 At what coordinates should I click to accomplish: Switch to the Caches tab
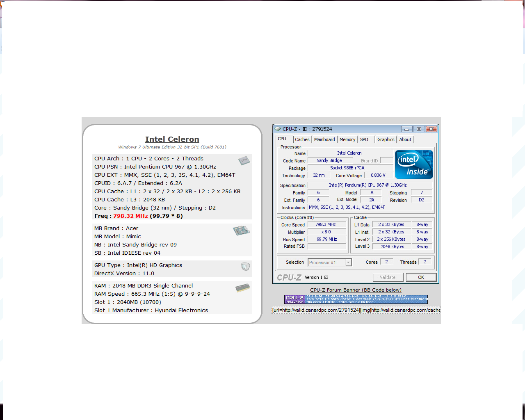302,139
